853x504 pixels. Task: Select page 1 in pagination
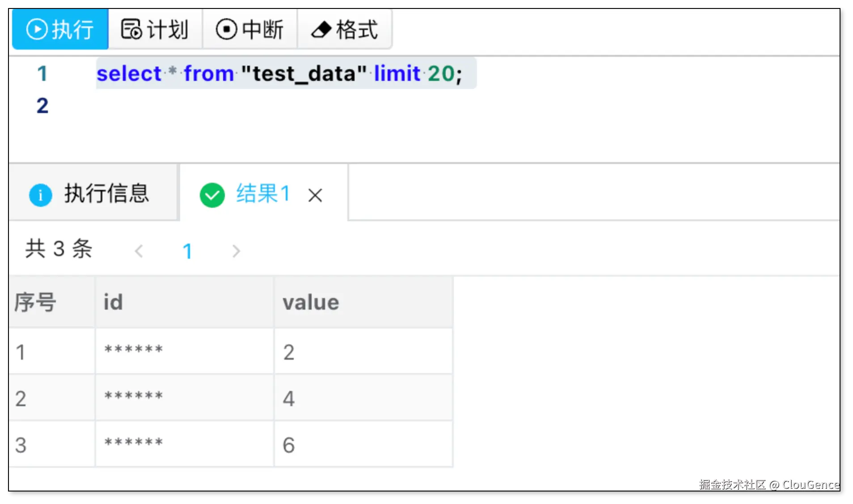tap(187, 251)
